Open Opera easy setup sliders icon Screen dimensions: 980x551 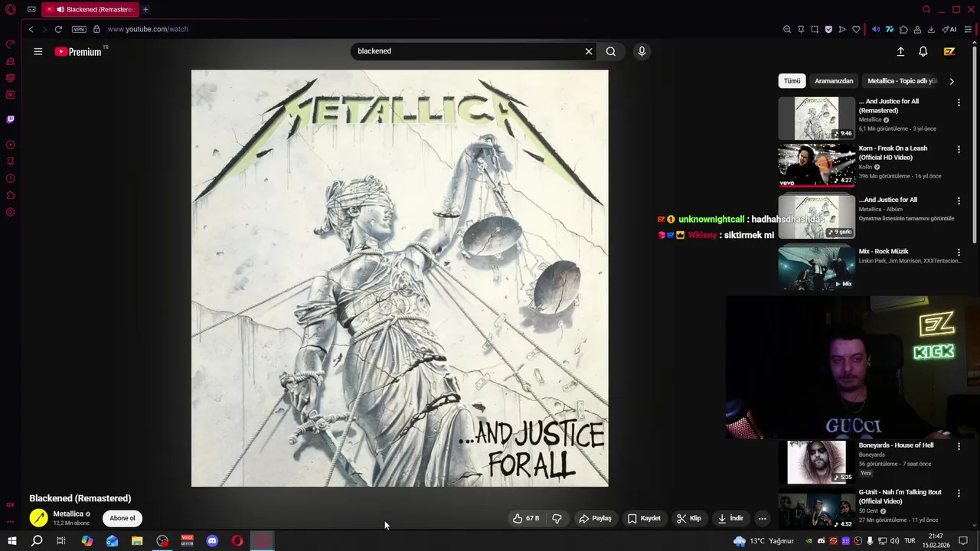(968, 29)
